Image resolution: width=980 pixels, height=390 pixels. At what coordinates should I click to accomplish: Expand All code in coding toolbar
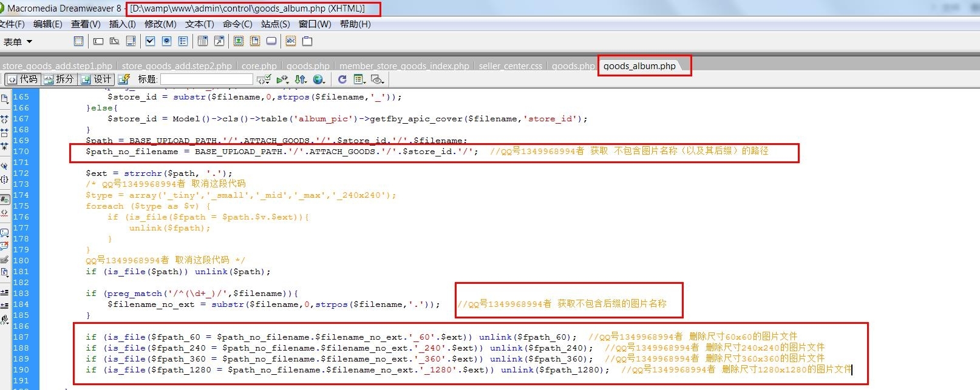(x=5, y=146)
